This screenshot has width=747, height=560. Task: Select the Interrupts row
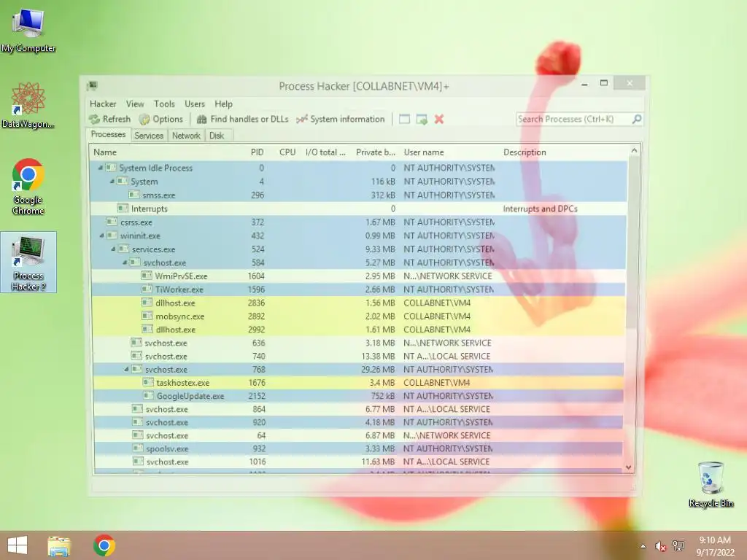[358, 209]
